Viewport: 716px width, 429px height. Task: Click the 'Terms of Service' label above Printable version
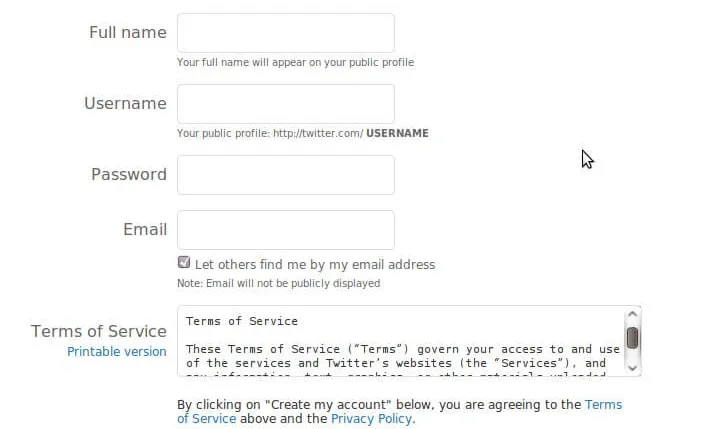point(99,331)
